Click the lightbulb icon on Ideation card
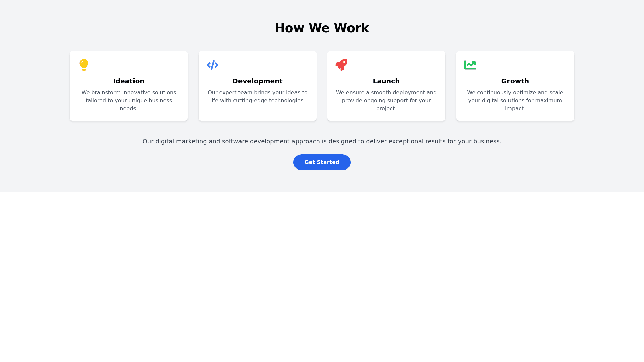 pos(84,65)
